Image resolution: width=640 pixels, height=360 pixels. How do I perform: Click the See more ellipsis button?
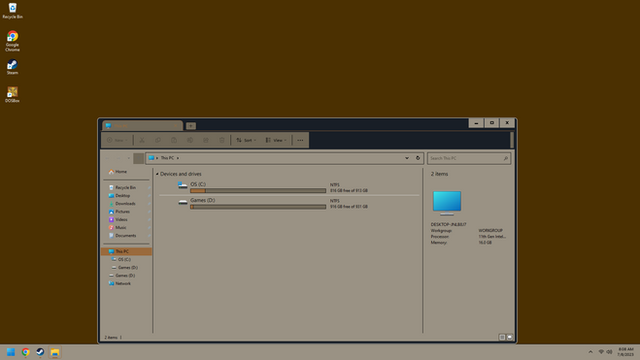pos(300,140)
